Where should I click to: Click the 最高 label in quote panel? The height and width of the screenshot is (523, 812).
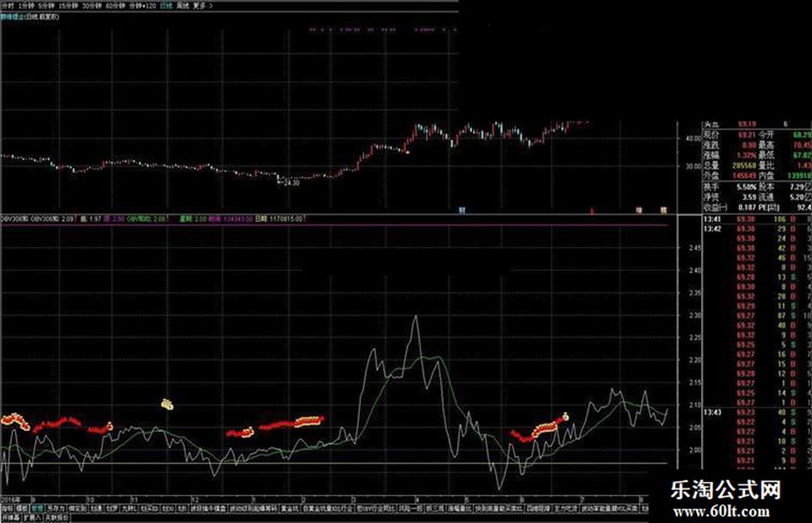click(x=766, y=145)
